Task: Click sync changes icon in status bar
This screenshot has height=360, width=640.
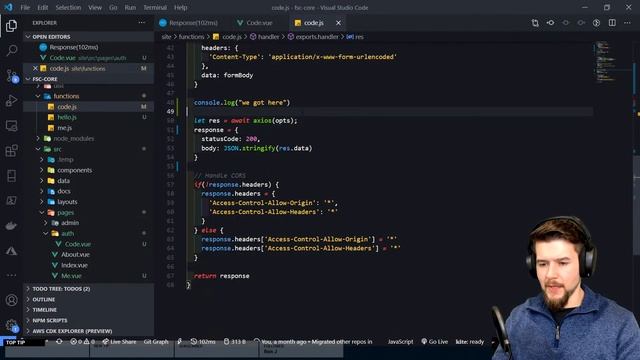Action: click(59, 342)
